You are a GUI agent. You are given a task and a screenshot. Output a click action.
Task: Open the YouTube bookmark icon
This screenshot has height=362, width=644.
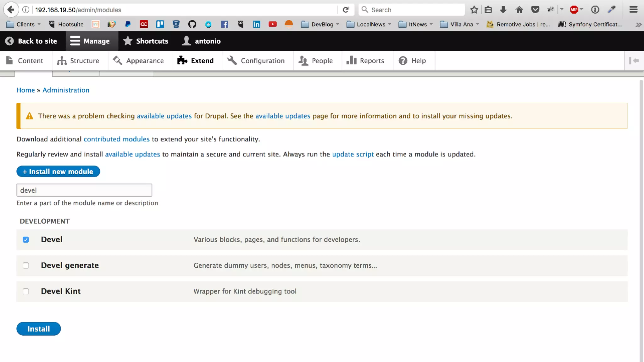click(272, 24)
